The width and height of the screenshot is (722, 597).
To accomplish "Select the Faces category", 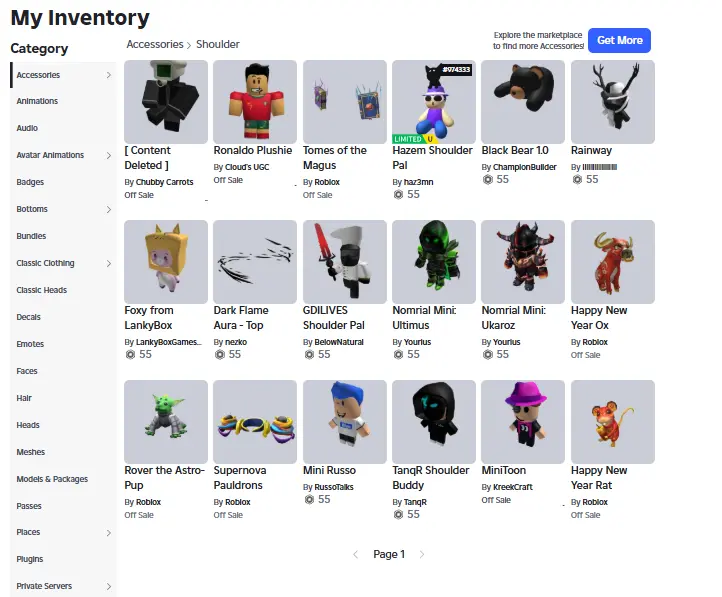I will [x=27, y=371].
